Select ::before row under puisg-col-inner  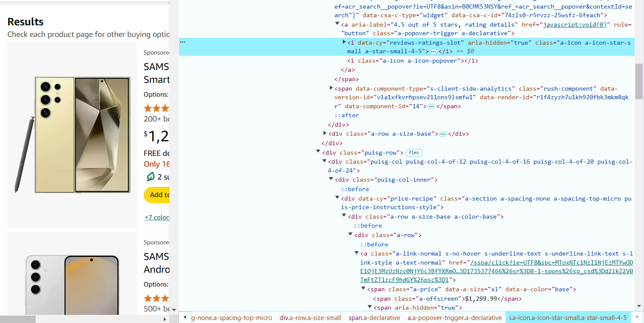355,189
